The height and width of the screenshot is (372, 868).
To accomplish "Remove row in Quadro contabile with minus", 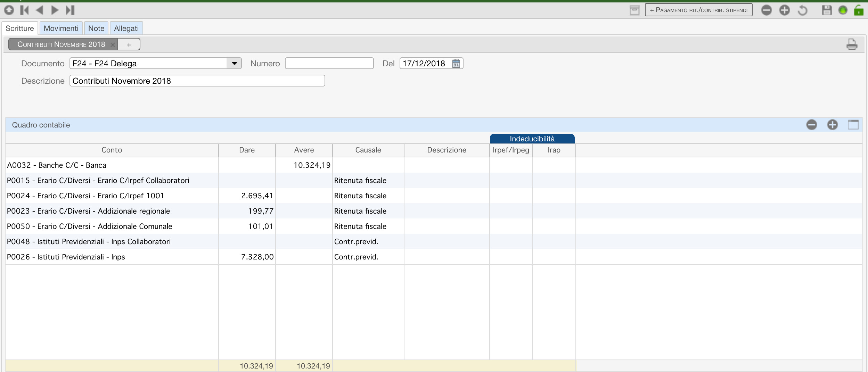I will point(811,125).
